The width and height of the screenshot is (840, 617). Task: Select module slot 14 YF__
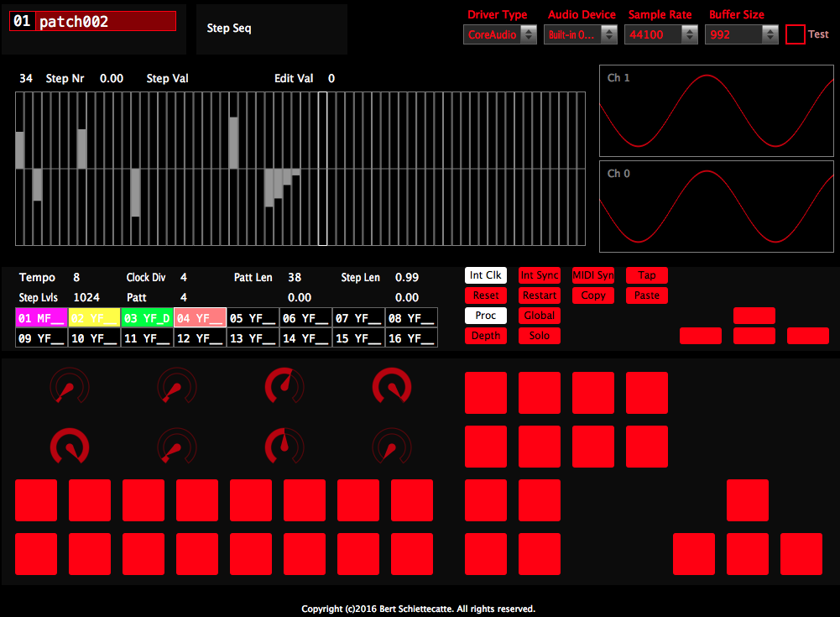coord(306,338)
